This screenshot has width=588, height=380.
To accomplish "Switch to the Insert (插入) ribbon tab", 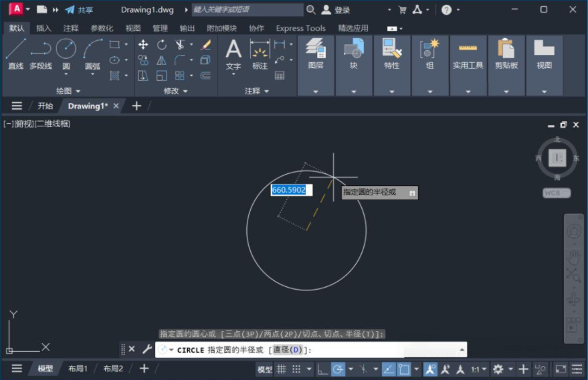I will [x=43, y=28].
